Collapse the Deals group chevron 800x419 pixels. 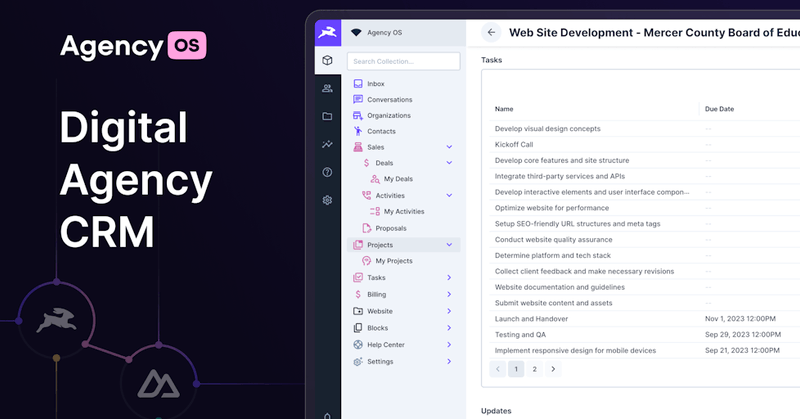click(449, 163)
